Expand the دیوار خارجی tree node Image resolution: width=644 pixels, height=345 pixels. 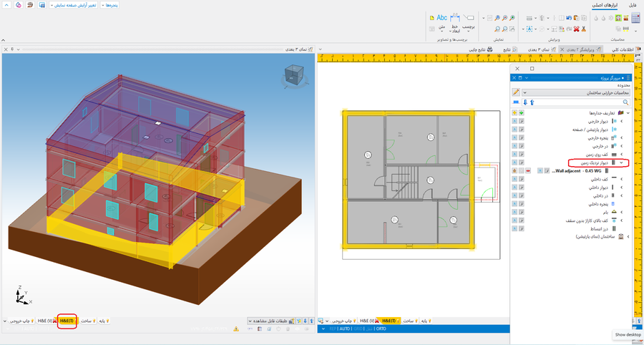(621, 122)
